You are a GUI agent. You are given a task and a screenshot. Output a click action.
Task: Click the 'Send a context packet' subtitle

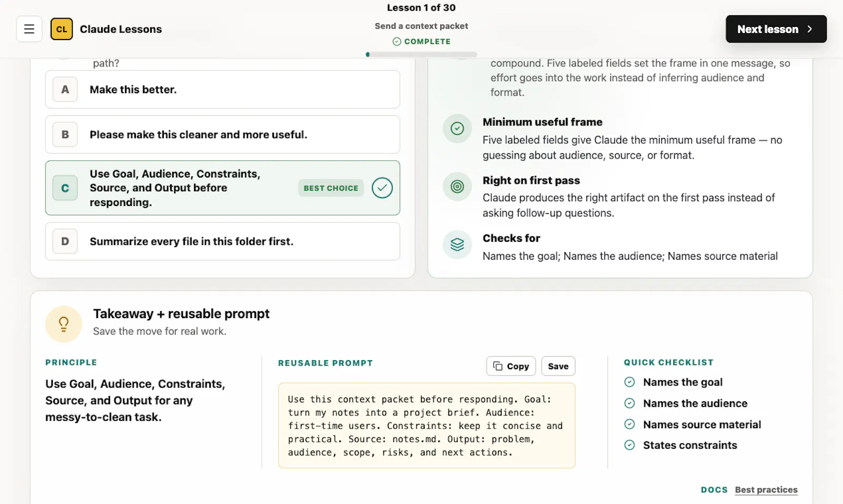[421, 26]
